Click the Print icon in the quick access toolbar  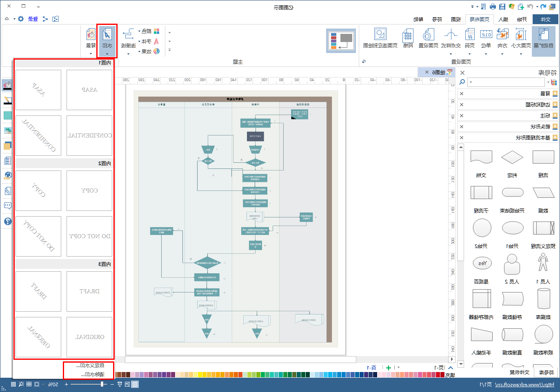coord(493,7)
